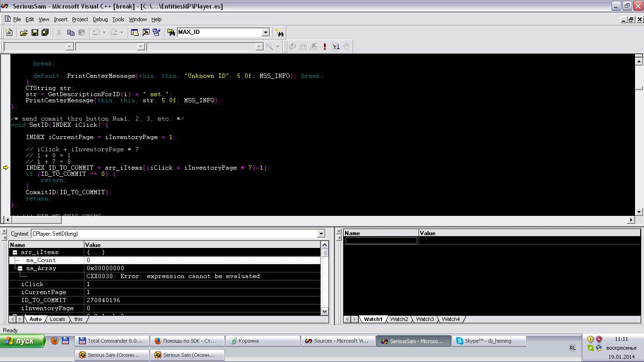Open the Debug menu

coord(100,19)
